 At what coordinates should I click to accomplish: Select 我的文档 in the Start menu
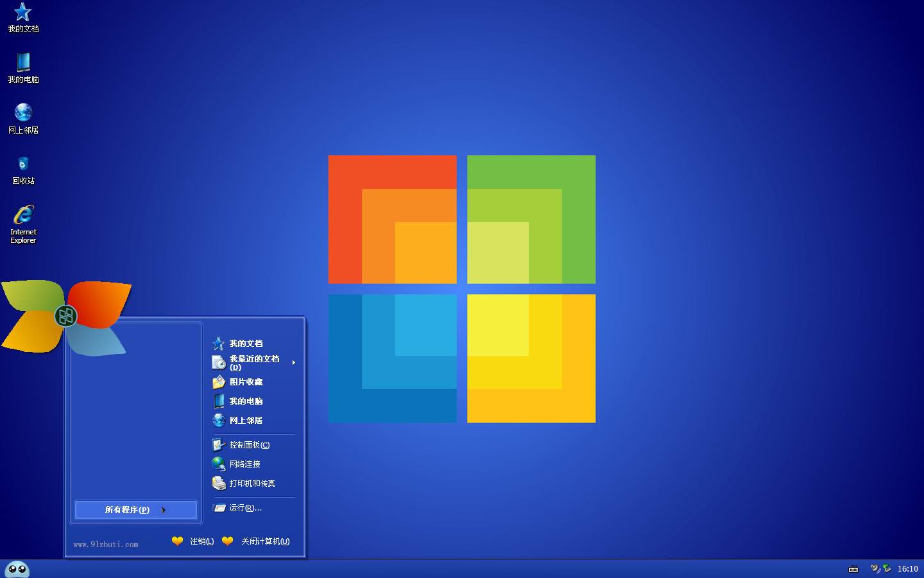[x=253, y=344]
